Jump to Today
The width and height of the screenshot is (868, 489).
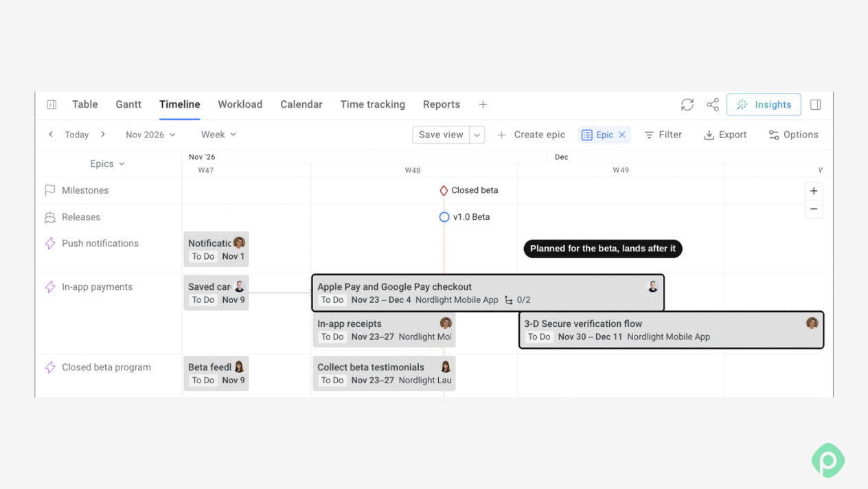coord(77,135)
